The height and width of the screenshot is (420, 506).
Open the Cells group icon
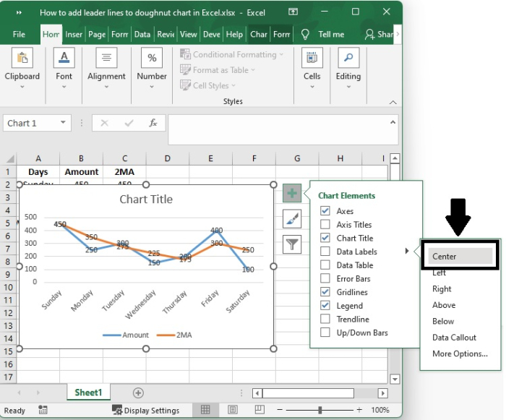tap(312, 58)
